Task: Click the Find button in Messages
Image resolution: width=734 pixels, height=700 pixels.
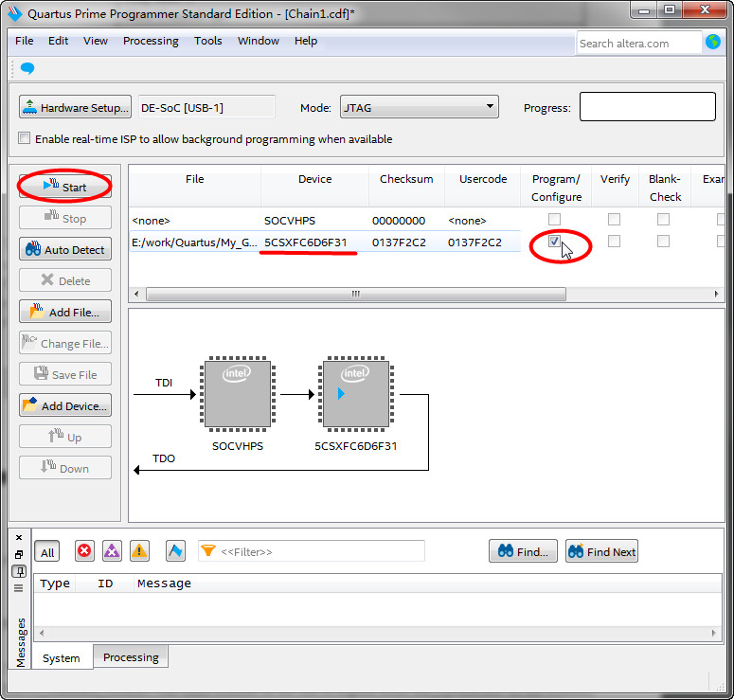Action: pyautogui.click(x=523, y=551)
